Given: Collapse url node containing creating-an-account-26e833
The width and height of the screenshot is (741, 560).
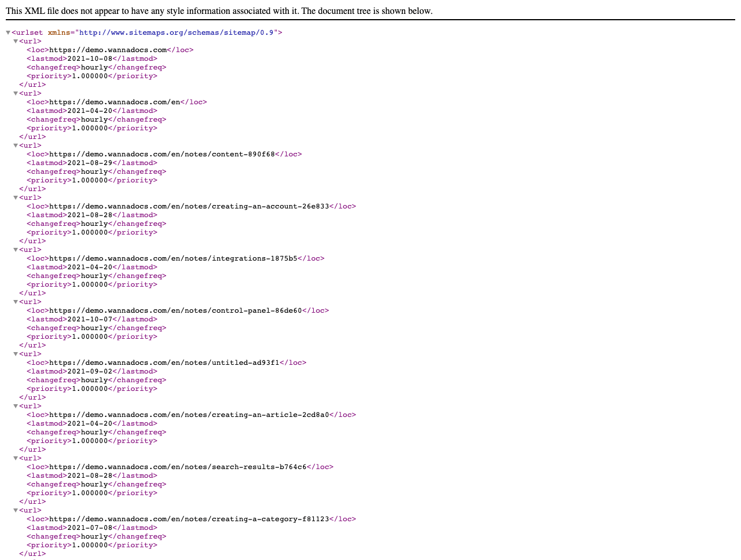Looking at the screenshot, I should coord(16,198).
